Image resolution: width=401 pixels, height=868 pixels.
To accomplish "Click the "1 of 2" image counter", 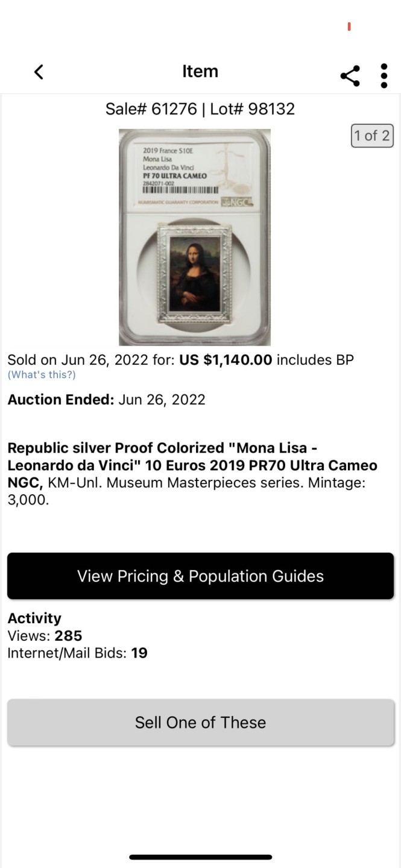I will (372, 136).
